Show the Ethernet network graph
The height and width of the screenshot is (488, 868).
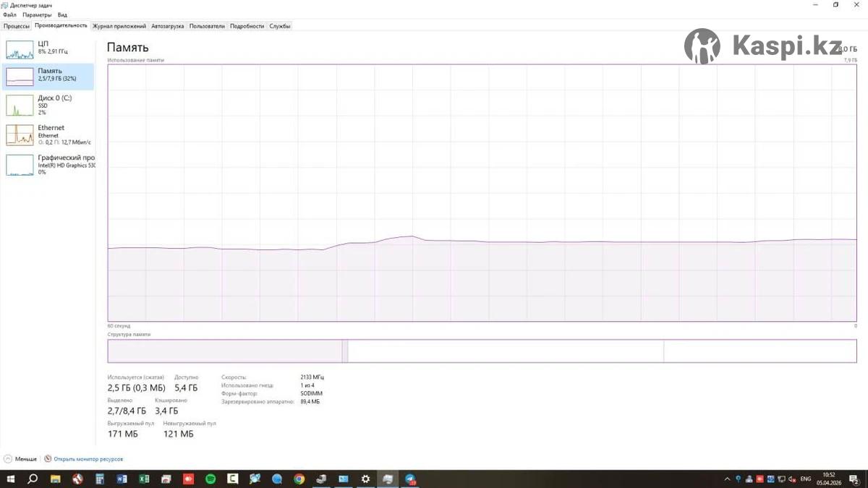pos(20,134)
